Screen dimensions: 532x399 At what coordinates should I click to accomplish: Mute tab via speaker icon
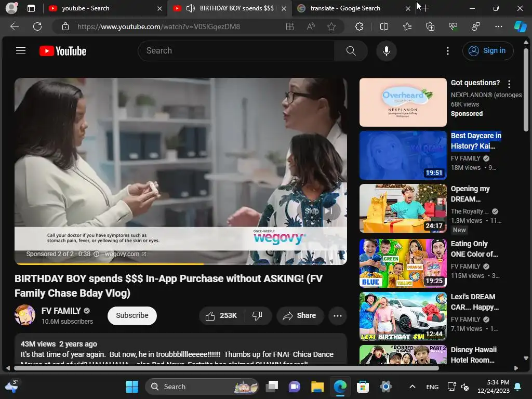191,8
